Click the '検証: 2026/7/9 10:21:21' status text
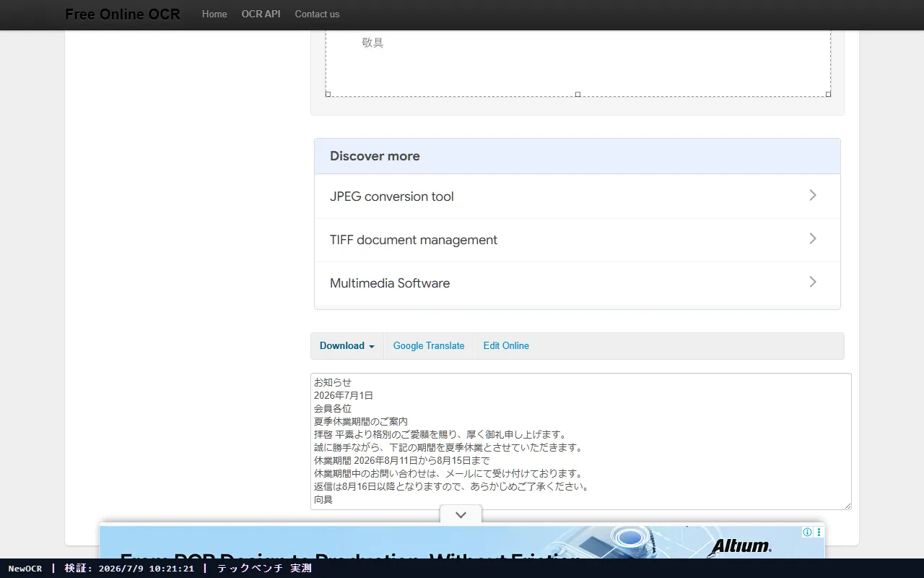The image size is (924, 578). (x=129, y=569)
